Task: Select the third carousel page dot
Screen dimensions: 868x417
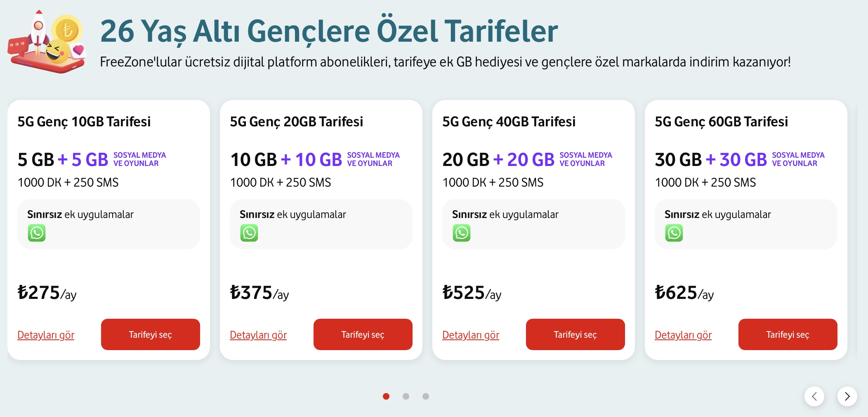Action: click(426, 396)
